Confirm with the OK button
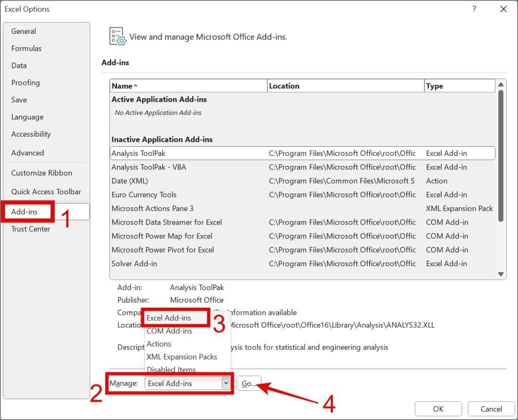 (438, 409)
